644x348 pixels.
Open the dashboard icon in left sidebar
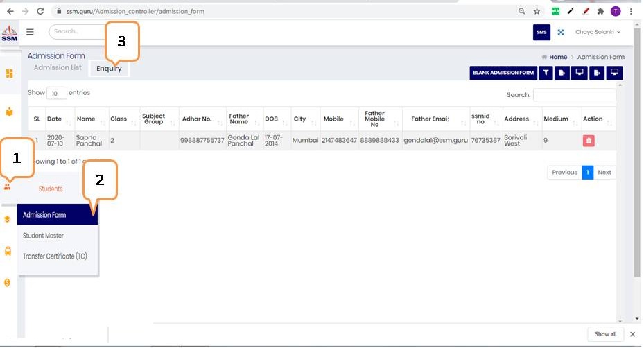point(9,73)
